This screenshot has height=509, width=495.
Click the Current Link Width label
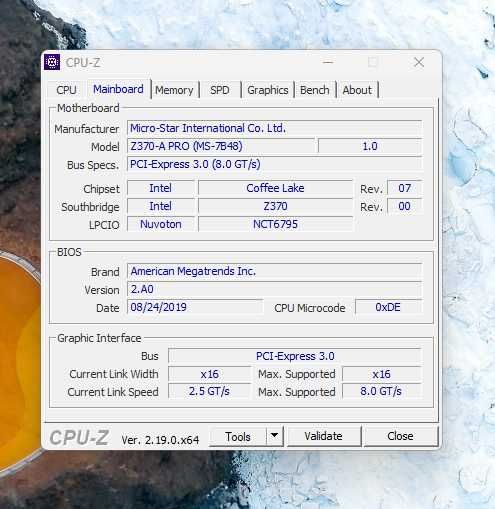click(x=114, y=374)
